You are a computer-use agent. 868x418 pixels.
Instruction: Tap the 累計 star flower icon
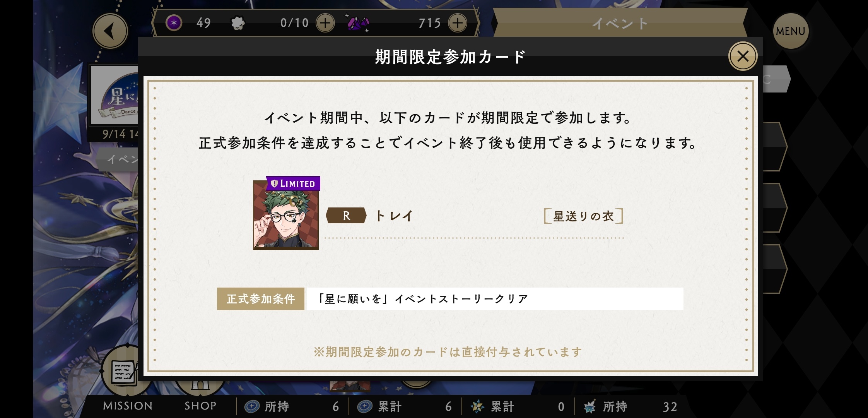click(477, 406)
